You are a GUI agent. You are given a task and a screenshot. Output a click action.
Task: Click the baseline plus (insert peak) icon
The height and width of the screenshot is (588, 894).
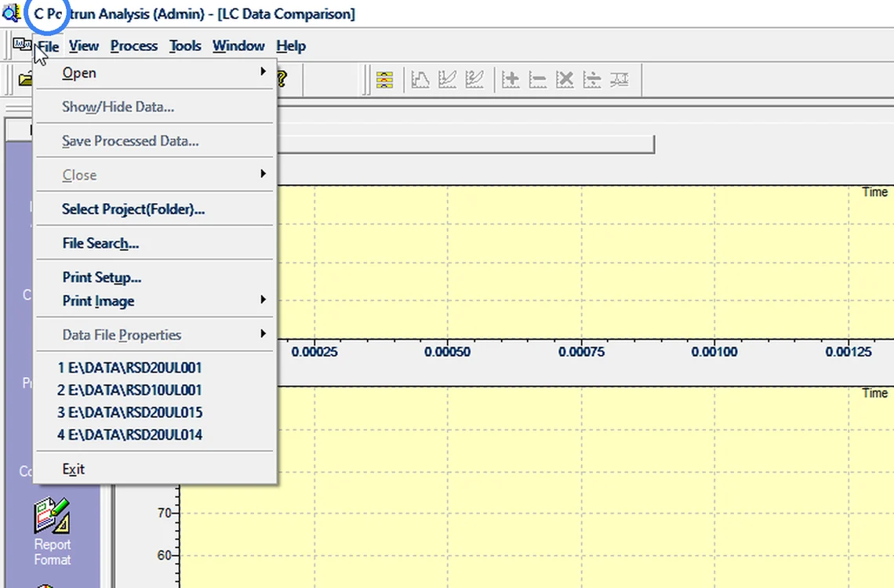[x=511, y=80]
